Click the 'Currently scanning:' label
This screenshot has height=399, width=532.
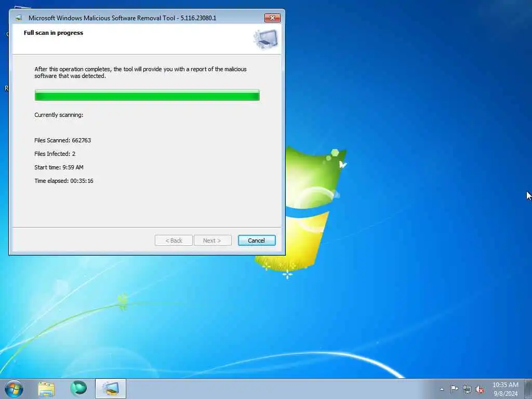pyautogui.click(x=59, y=115)
